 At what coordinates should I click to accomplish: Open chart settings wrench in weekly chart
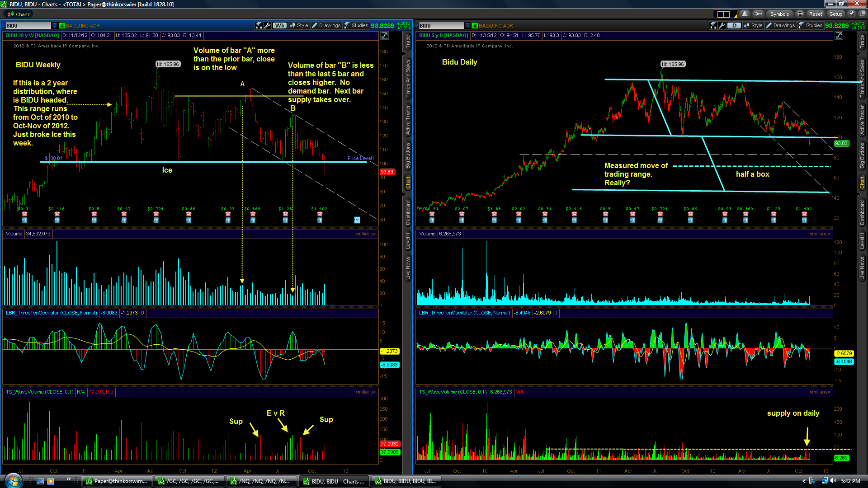pos(267,26)
